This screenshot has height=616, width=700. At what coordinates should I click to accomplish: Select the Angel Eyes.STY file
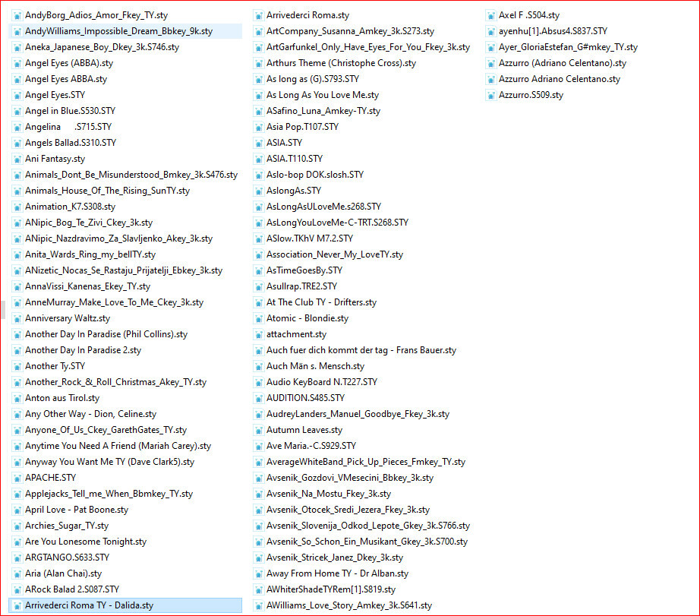55,95
